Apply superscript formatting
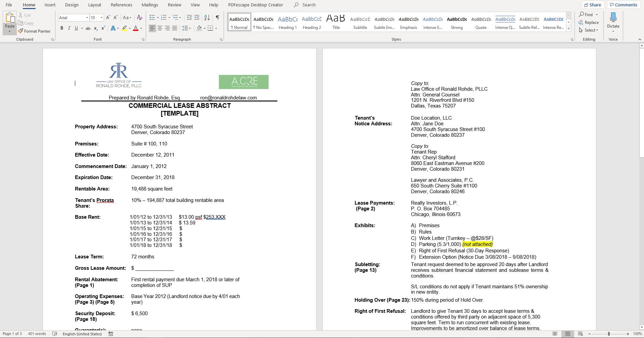644x338 pixels. (103, 28)
